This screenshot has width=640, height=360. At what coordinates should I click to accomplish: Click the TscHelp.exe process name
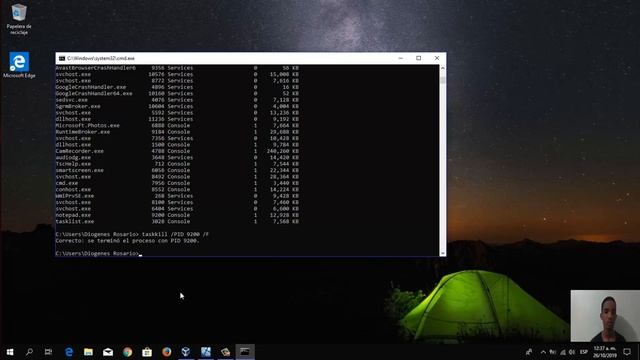73,164
